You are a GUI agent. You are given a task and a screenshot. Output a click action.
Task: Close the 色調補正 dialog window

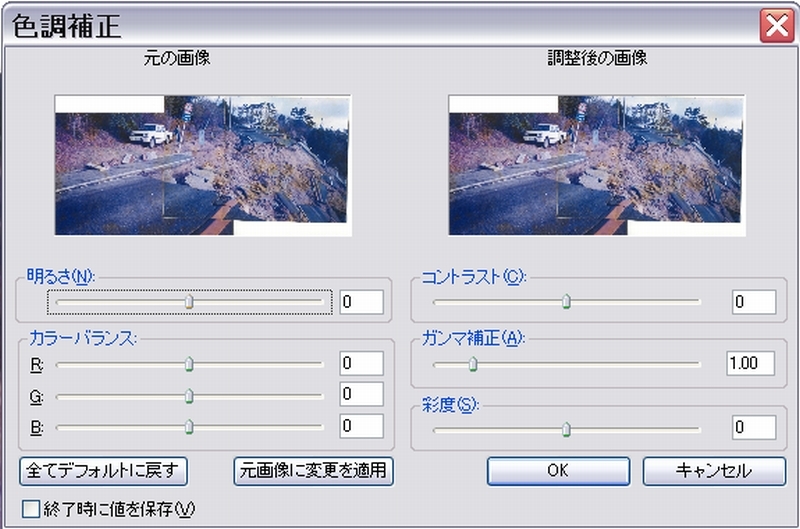pos(776,25)
